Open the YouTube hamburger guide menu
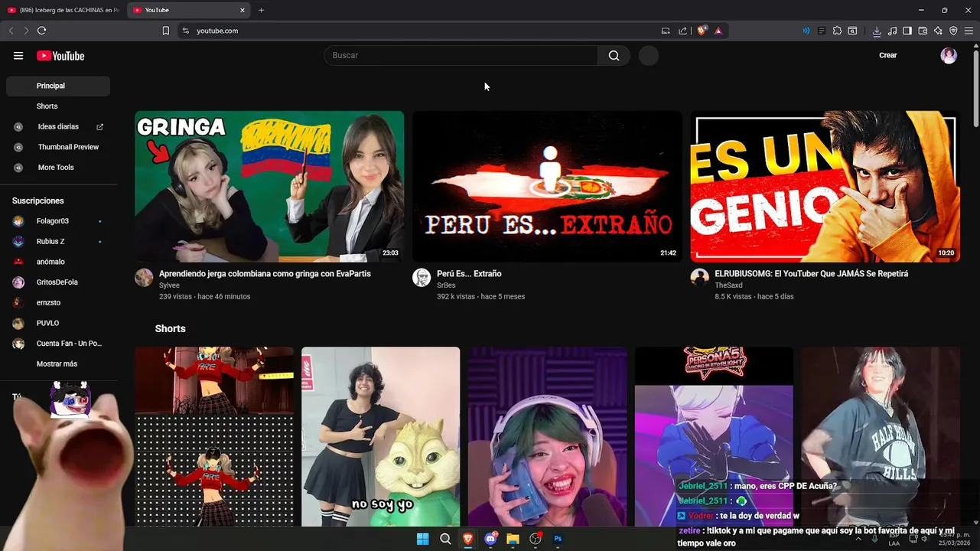Screen dimensions: 980x551 (x=18, y=56)
